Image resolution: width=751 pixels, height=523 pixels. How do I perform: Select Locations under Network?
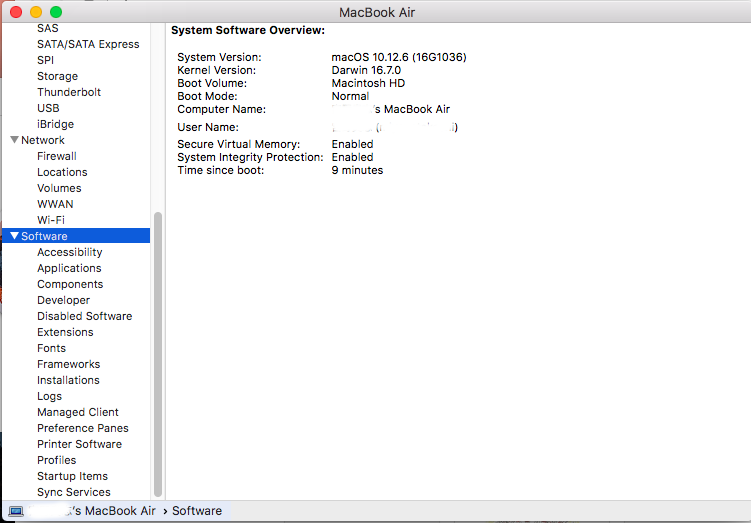[x=62, y=172]
